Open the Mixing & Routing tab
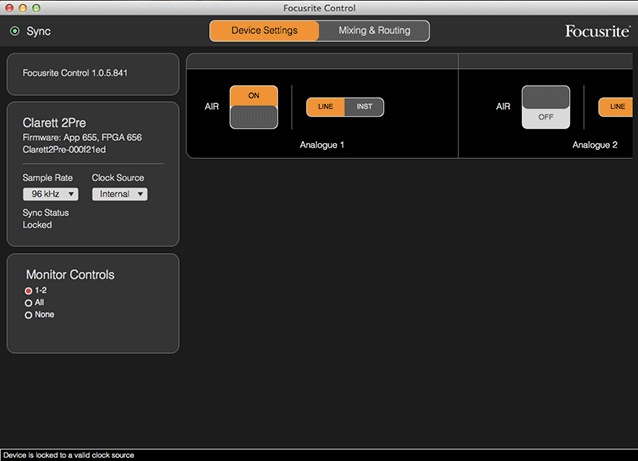The width and height of the screenshot is (638, 461). tap(374, 31)
